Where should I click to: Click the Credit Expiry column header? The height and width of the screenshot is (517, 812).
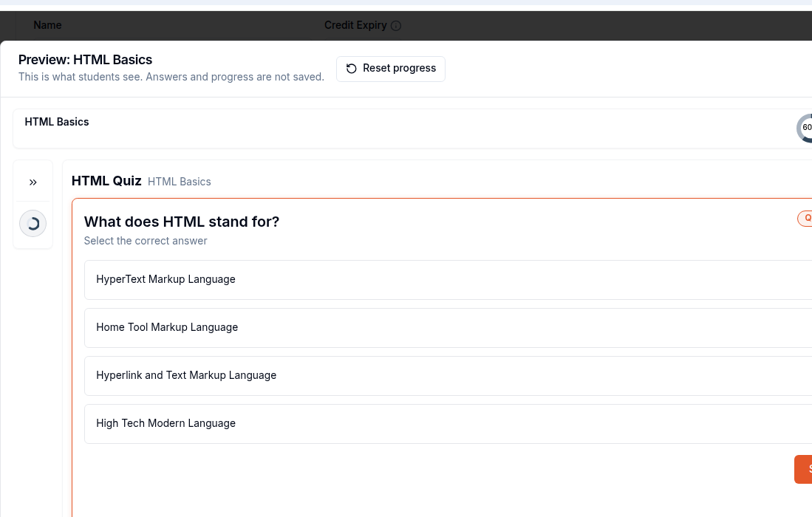(355, 25)
